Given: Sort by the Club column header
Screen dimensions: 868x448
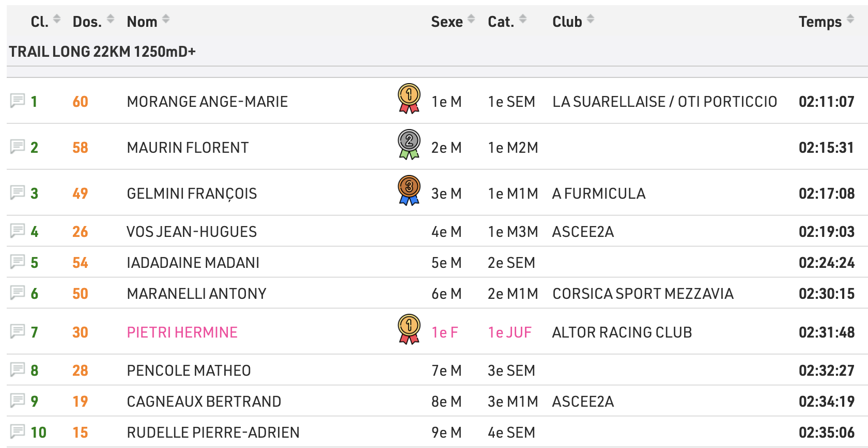Looking at the screenshot, I should [567, 22].
